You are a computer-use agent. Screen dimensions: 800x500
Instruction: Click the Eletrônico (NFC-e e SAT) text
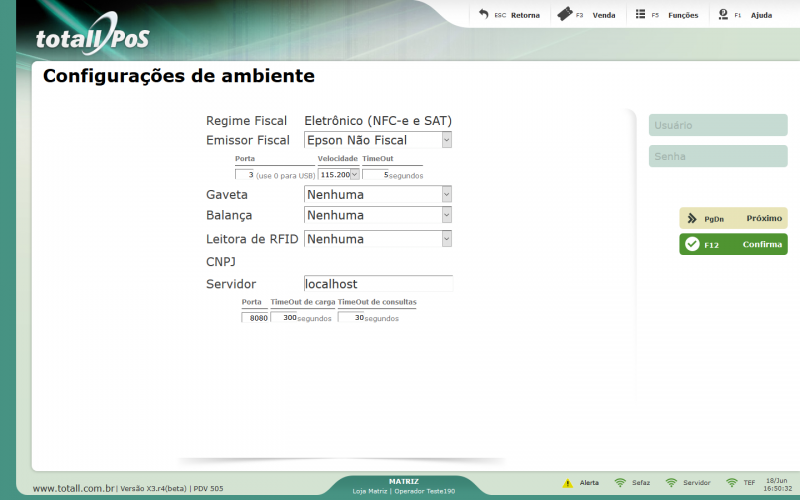click(x=378, y=121)
